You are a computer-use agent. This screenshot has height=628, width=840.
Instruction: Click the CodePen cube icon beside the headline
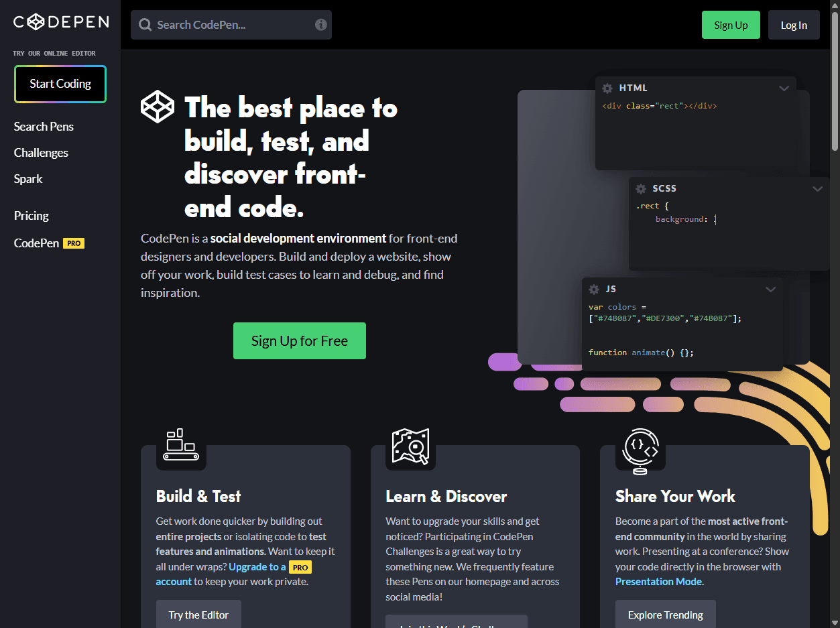(x=158, y=107)
